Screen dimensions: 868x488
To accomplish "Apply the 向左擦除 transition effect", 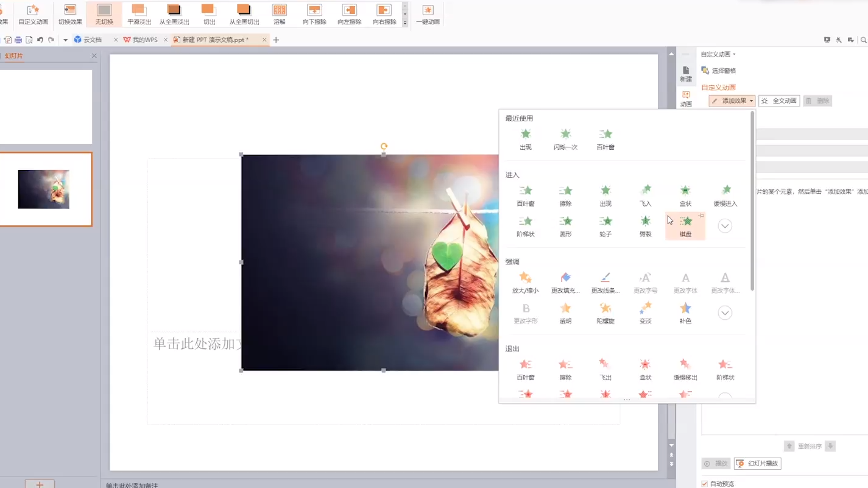I will tap(349, 14).
